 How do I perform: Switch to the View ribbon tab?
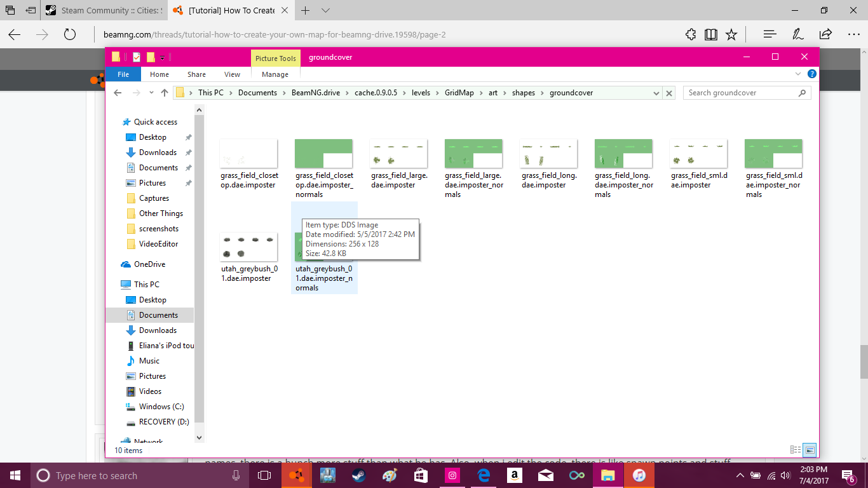coord(233,74)
